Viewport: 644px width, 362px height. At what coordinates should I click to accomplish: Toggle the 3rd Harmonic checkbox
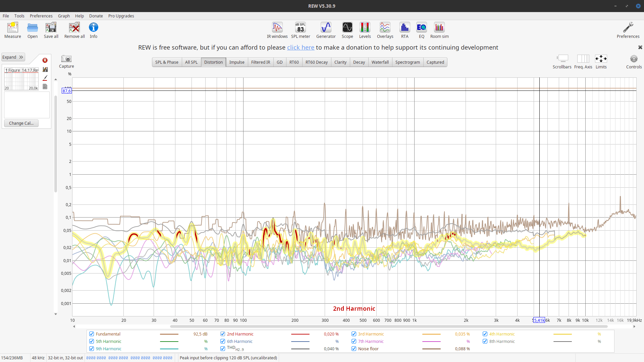coord(354,334)
